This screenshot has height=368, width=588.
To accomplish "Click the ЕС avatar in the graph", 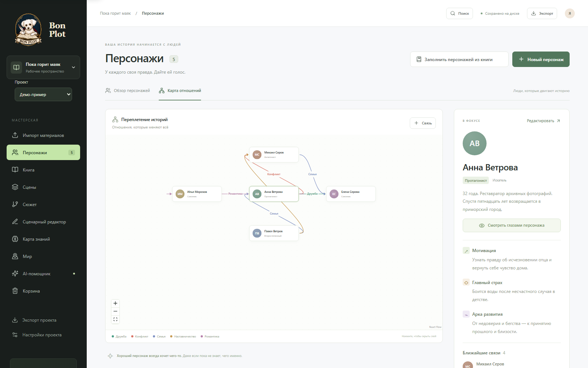I will pyautogui.click(x=334, y=194).
